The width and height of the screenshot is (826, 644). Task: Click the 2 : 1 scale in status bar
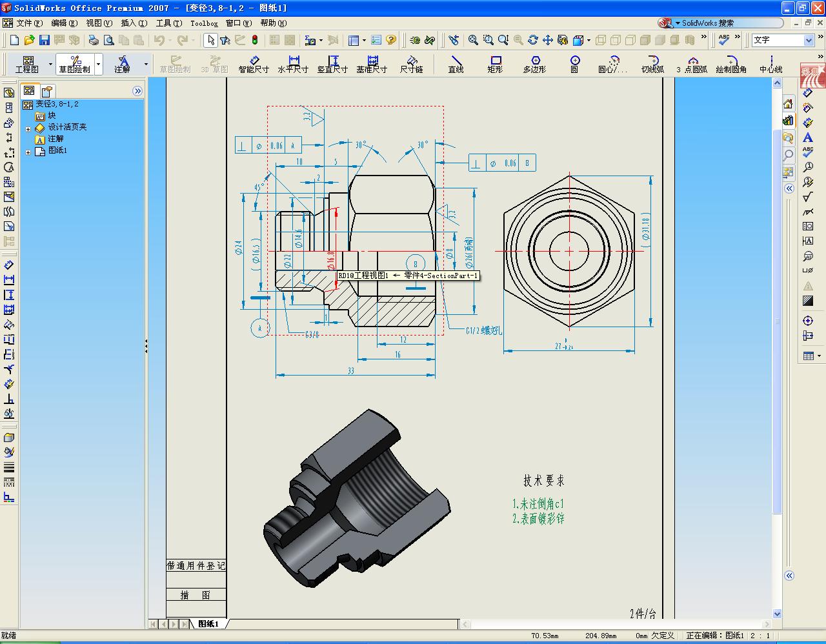point(760,636)
